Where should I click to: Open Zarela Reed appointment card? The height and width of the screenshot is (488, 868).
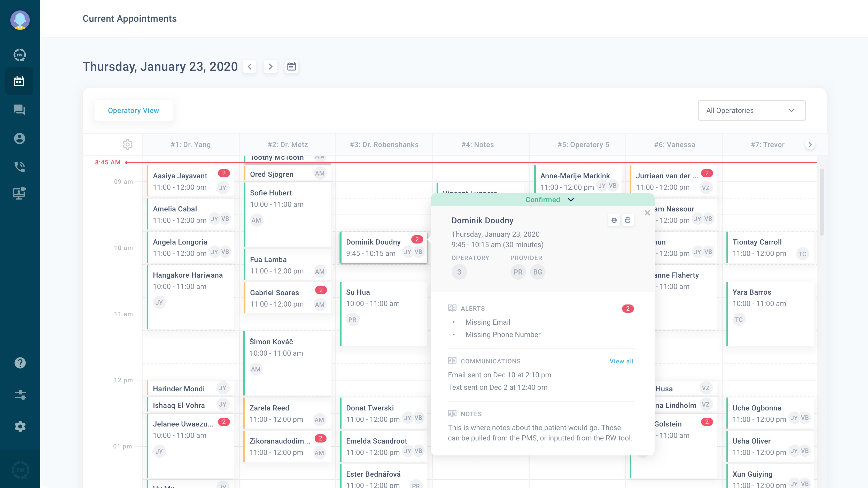pyautogui.click(x=288, y=413)
